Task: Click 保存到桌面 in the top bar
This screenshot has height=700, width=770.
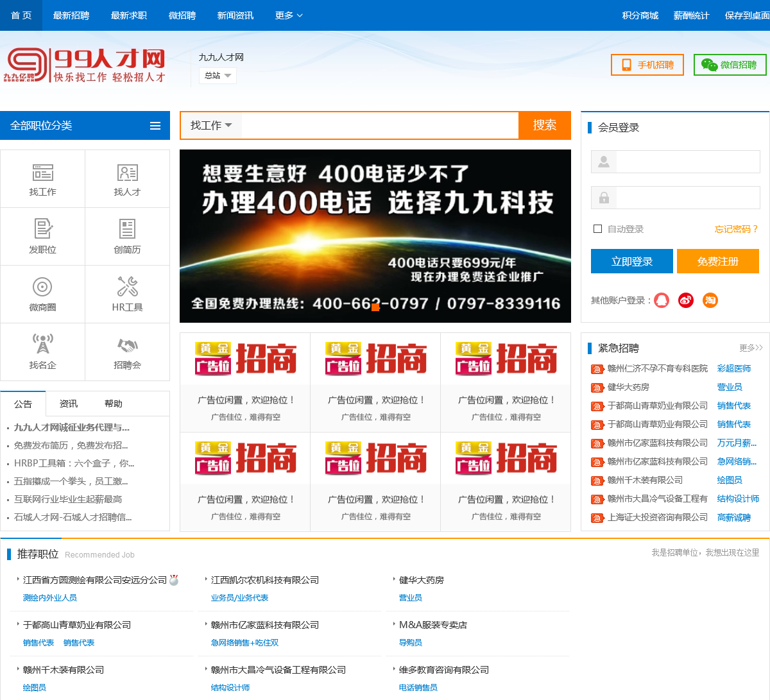Action: click(747, 15)
